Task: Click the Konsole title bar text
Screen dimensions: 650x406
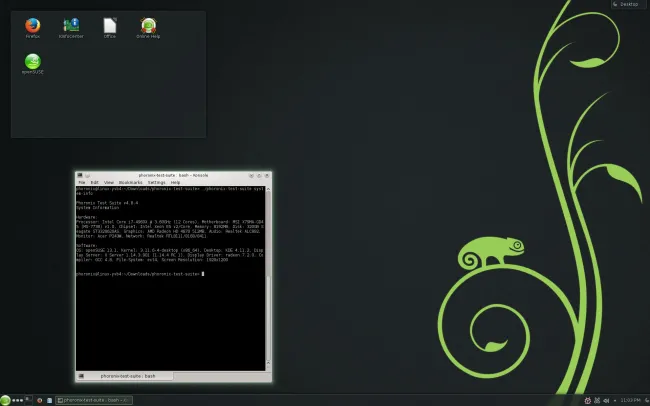Action: (x=173, y=175)
